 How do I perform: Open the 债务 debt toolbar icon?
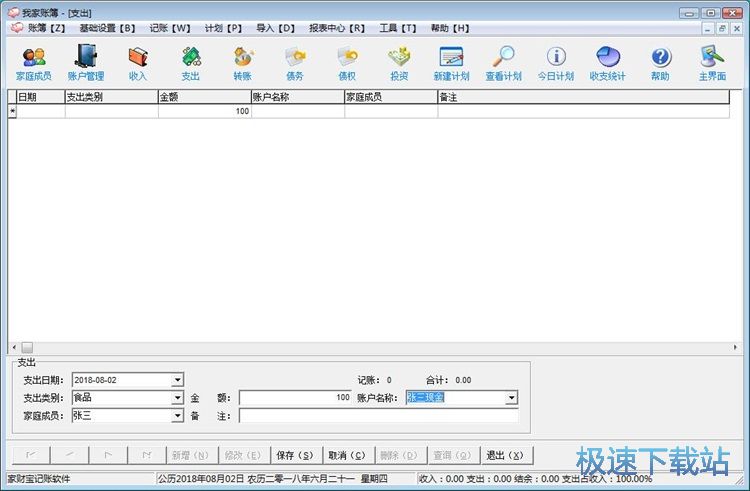pyautogui.click(x=295, y=63)
